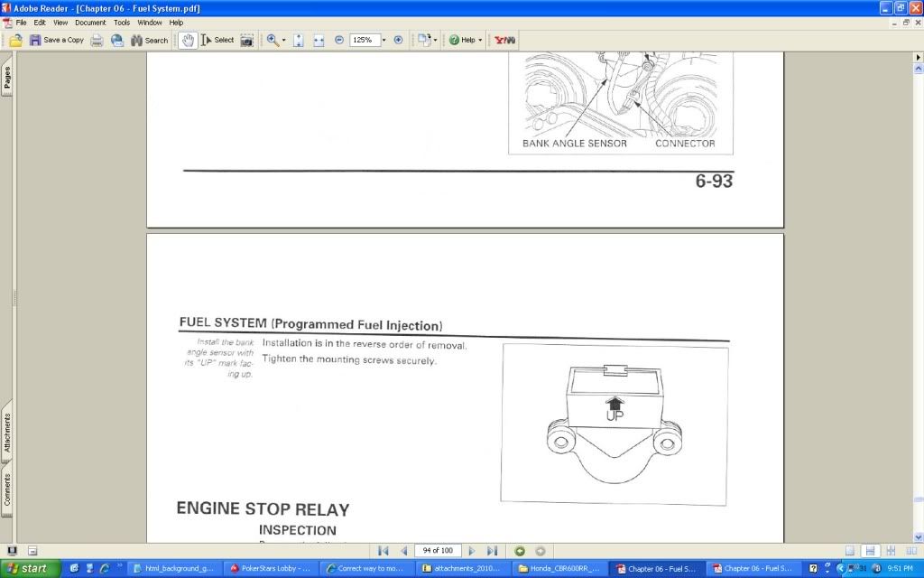Jump to the last page
The height and width of the screenshot is (578, 924).
493,550
